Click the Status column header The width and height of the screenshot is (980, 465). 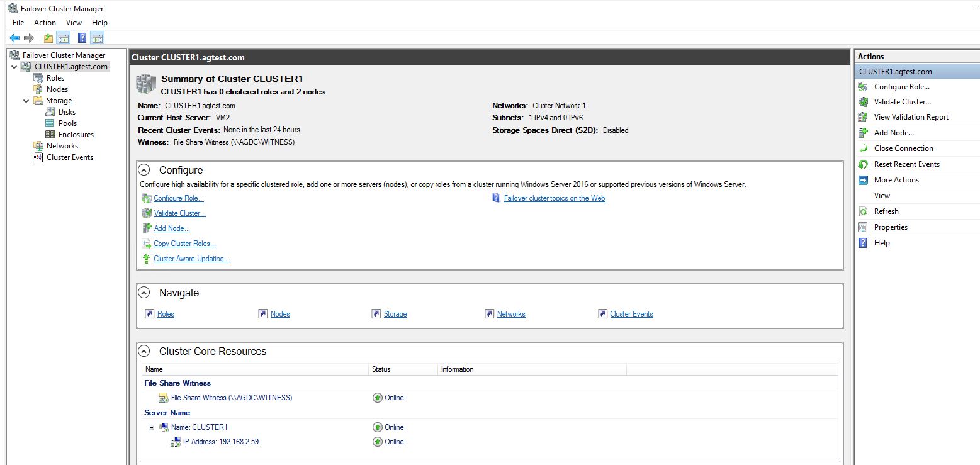[403, 369]
